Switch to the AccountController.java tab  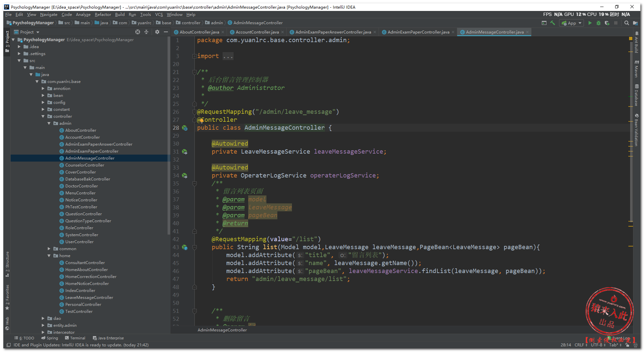point(257,32)
